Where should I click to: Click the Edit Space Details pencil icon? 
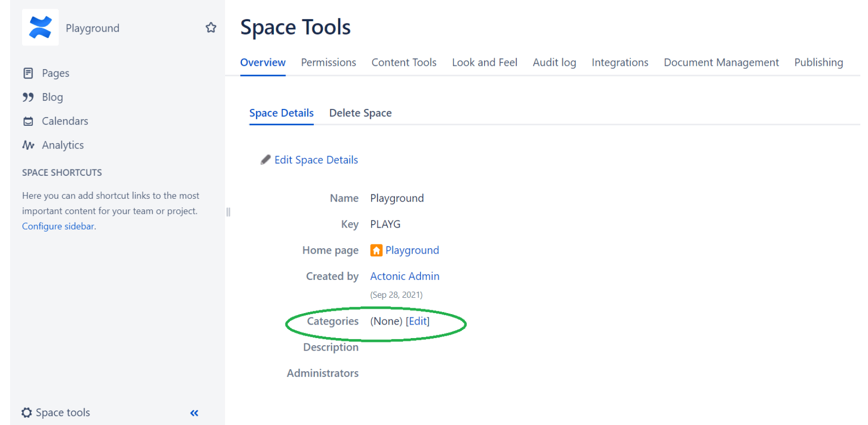click(265, 160)
